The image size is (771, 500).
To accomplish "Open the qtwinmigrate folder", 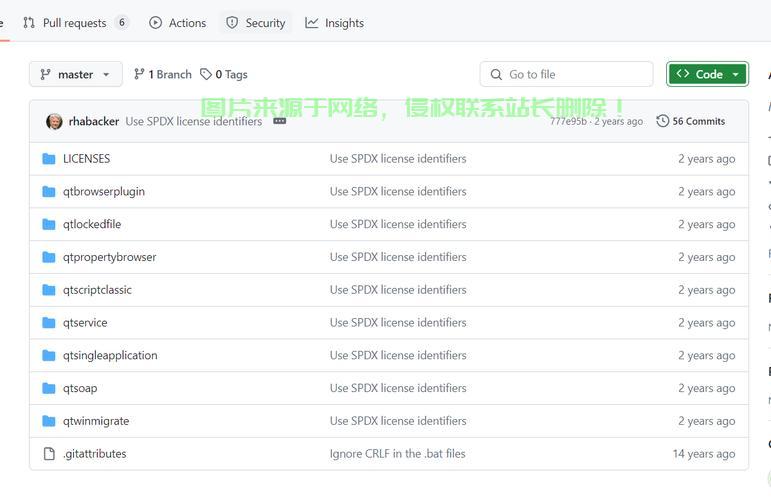I will coord(96,421).
